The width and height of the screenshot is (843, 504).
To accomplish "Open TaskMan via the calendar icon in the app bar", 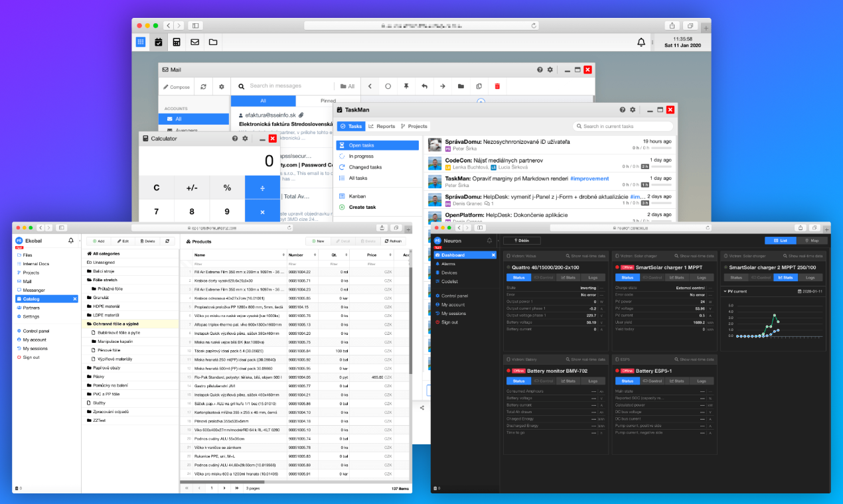I will pos(159,41).
